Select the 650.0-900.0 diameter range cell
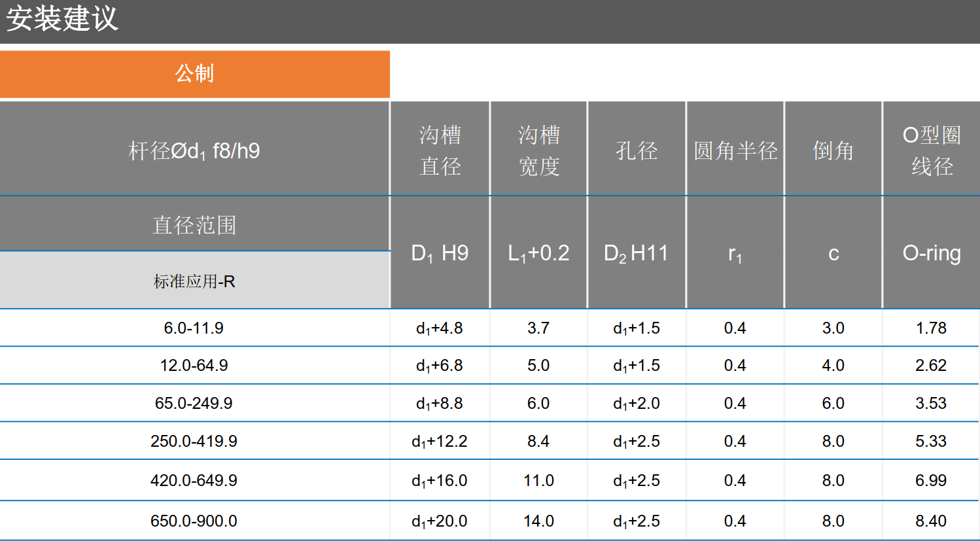980x541 pixels. (194, 521)
